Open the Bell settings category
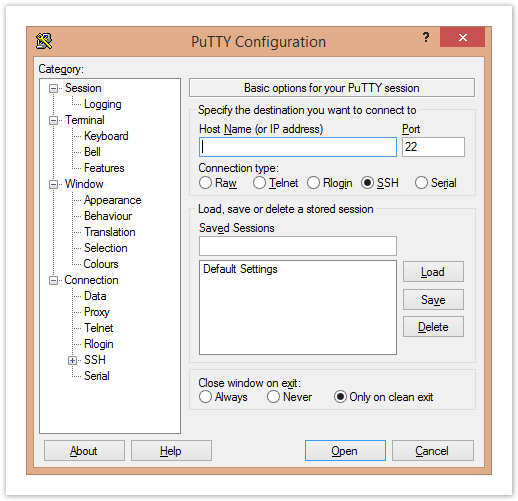The image size is (518, 501). [x=92, y=152]
